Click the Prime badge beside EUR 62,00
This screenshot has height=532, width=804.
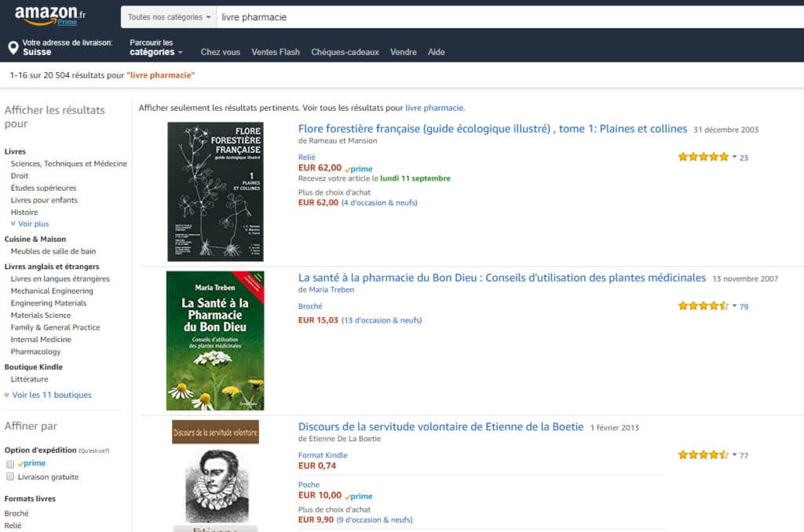click(359, 169)
